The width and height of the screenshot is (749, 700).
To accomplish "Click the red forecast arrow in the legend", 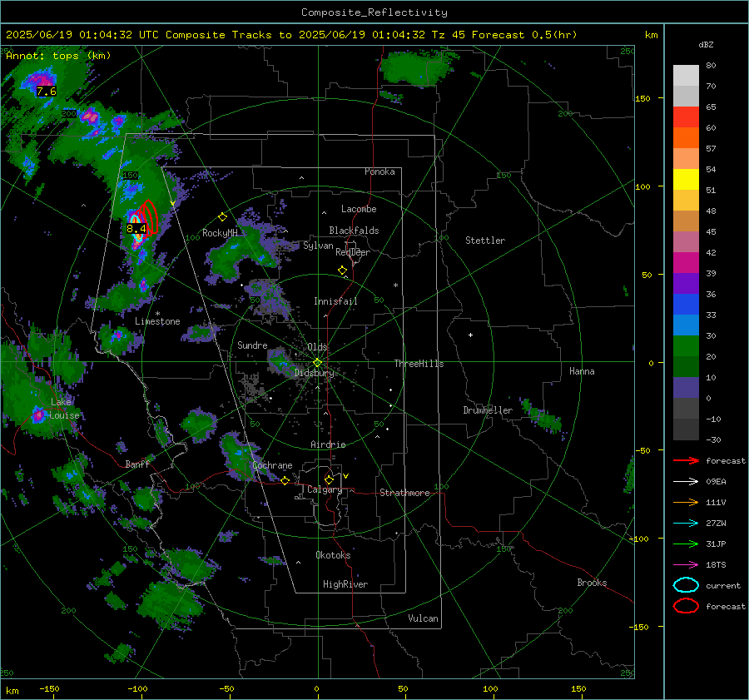I will [x=686, y=460].
